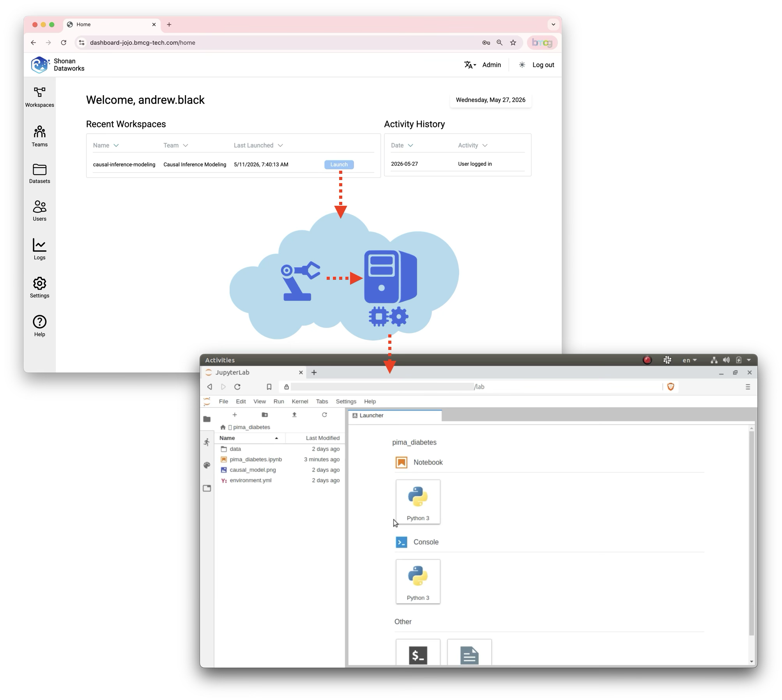Create a Python 3 notebook from launcher
782x700 pixels.
[418, 502]
